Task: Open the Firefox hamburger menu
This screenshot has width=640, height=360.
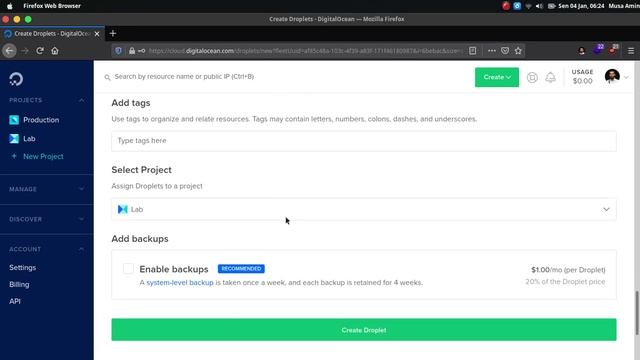Action: point(631,51)
